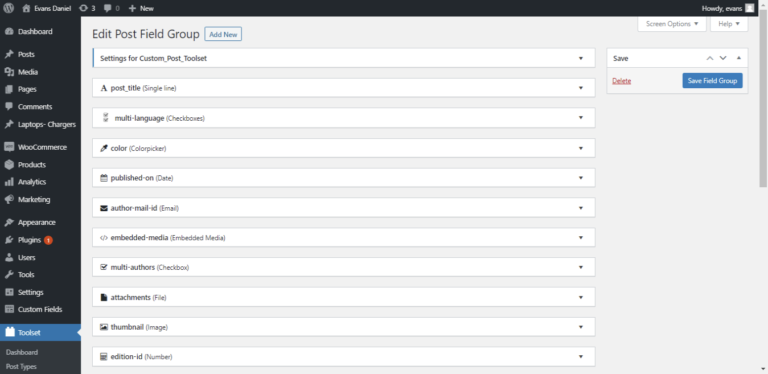768x374 pixels.
Task: Click the plus New icon in admin bar
Action: coord(132,8)
